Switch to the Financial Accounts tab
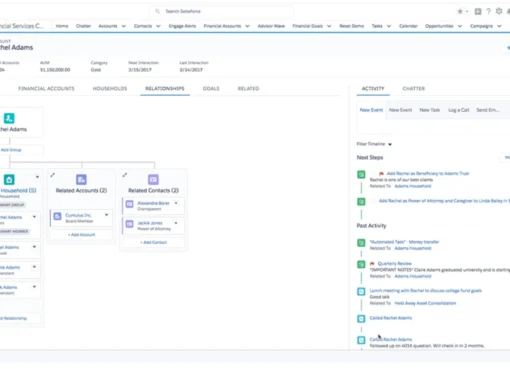Image resolution: width=510 pixels, height=369 pixels. pos(46,89)
